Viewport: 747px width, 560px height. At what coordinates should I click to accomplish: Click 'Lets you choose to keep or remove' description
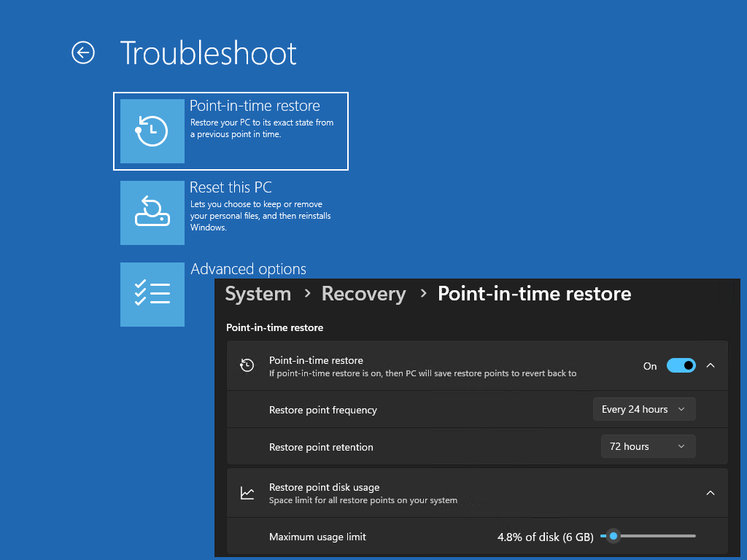tap(260, 216)
